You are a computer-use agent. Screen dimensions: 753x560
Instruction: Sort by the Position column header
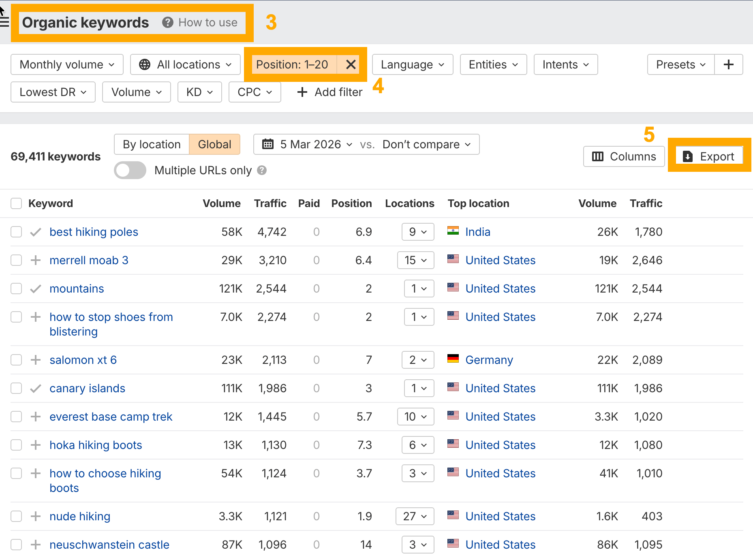tap(351, 203)
